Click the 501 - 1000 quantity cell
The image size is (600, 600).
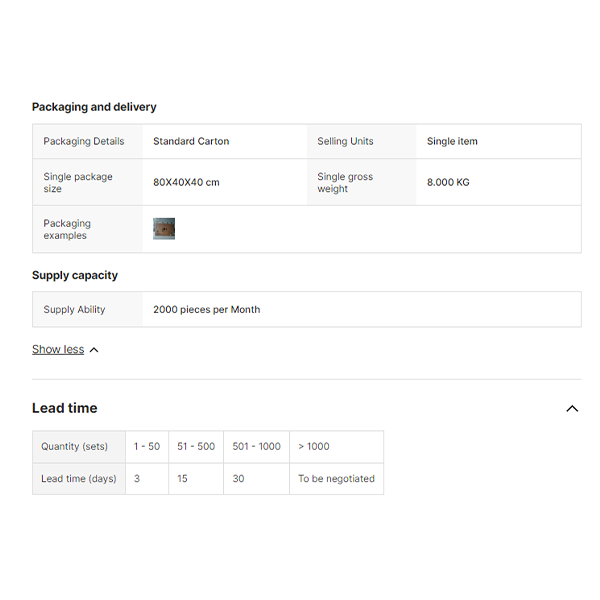point(256,447)
